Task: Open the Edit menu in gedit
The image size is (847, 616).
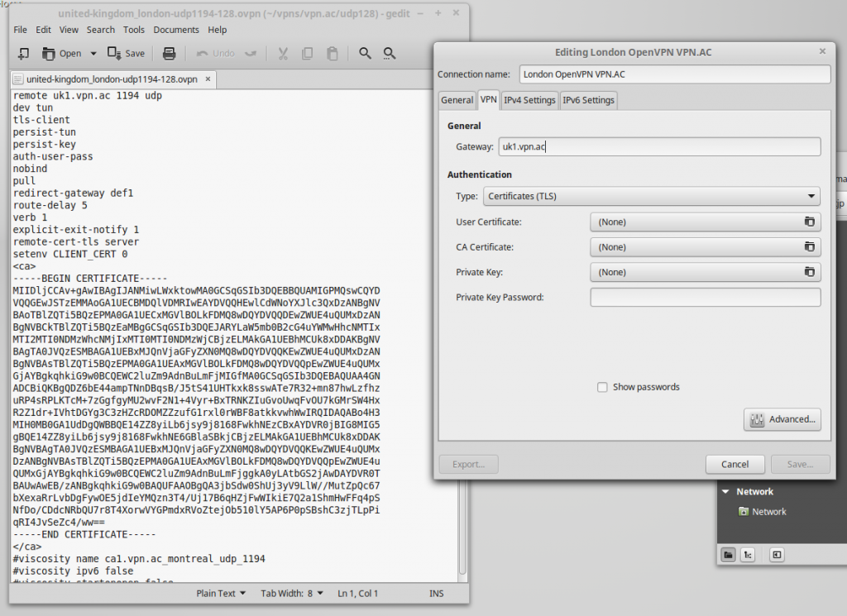Action: [x=43, y=30]
